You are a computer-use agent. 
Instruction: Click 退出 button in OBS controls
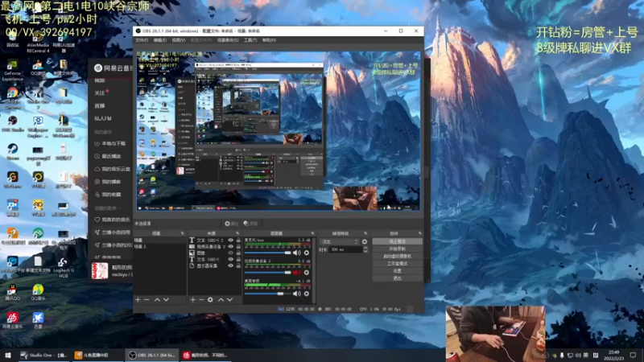coord(397,278)
